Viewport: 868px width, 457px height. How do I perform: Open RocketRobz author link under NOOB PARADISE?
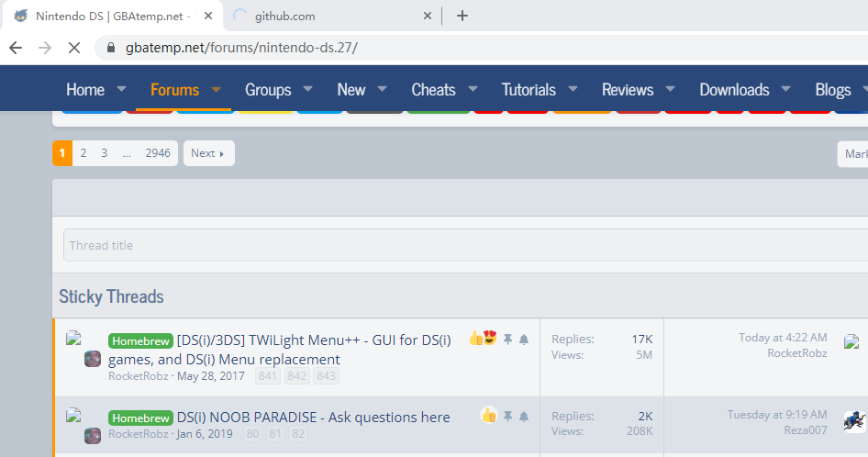138,434
